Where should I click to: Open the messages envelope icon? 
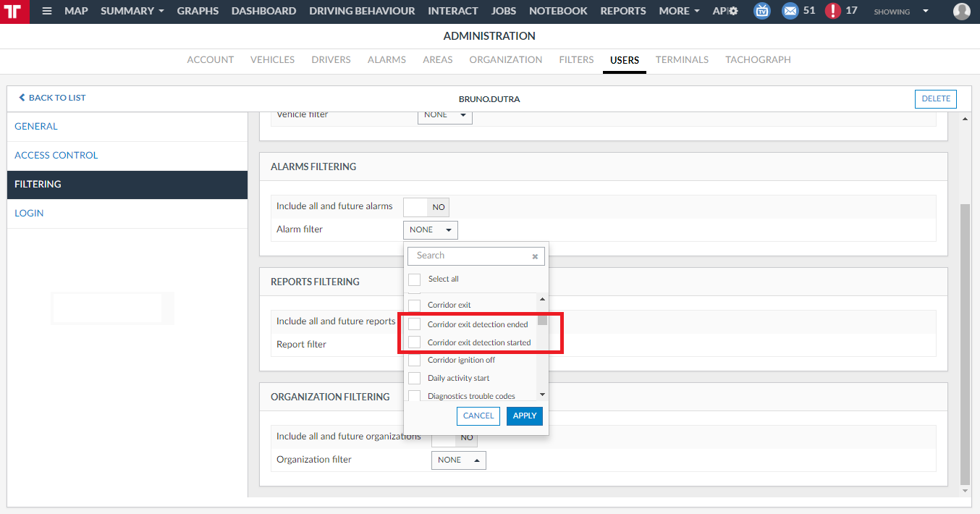pyautogui.click(x=790, y=11)
